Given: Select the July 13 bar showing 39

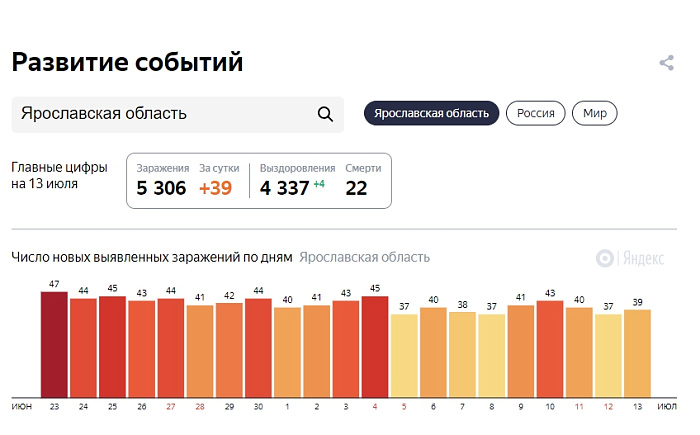Looking at the screenshot, I should (637, 353).
